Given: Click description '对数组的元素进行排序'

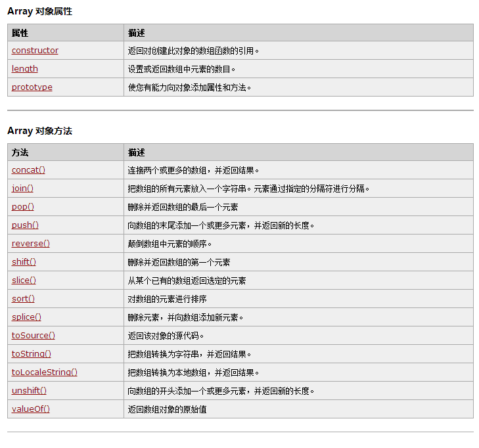Looking at the screenshot, I should click(167, 299).
